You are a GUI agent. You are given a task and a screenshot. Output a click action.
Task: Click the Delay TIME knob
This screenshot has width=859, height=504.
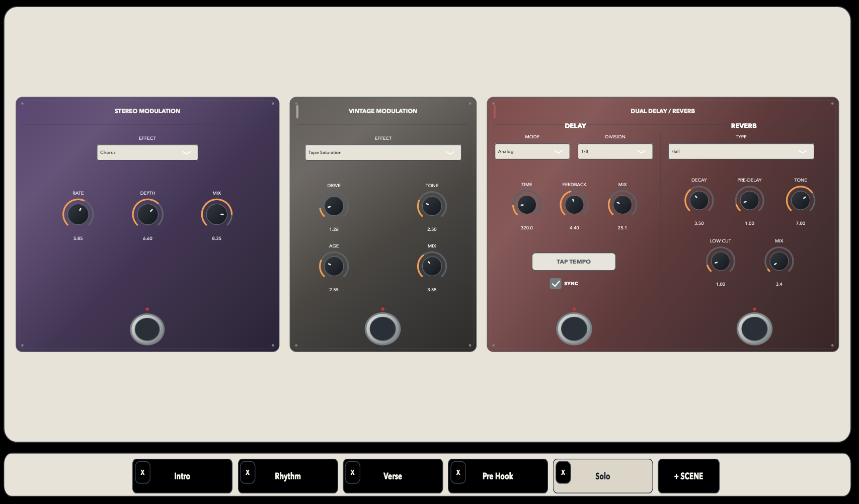(527, 205)
